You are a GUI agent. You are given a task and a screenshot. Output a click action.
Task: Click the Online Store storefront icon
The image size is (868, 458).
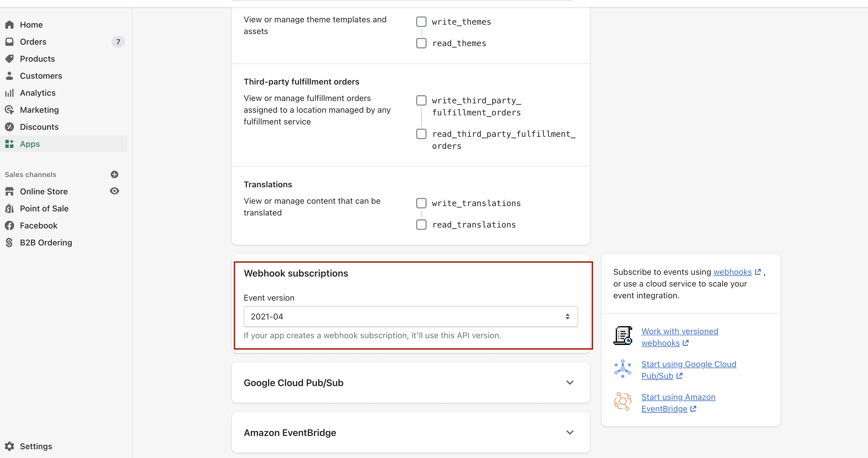pos(9,191)
